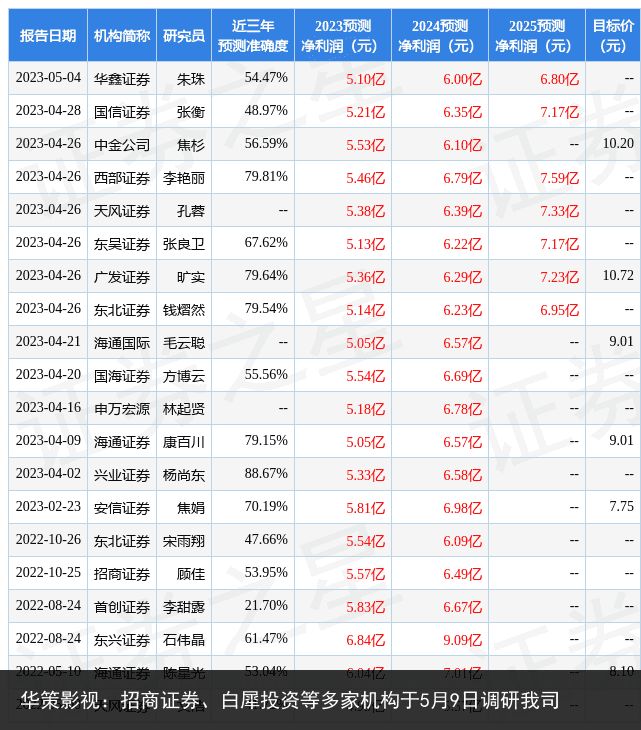Click researcher name 钱熠然
The height and width of the screenshot is (730, 641).
(x=184, y=310)
